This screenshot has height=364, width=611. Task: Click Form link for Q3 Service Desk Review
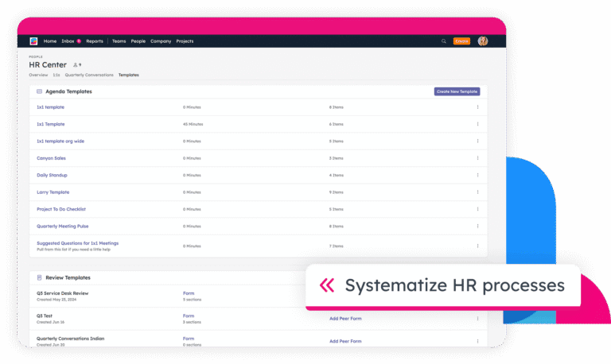tap(189, 293)
